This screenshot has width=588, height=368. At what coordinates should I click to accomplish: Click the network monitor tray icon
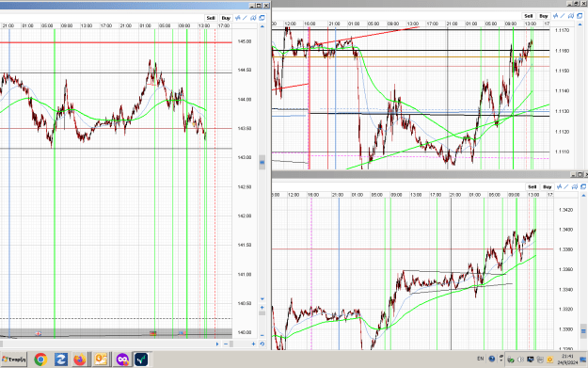click(x=531, y=360)
